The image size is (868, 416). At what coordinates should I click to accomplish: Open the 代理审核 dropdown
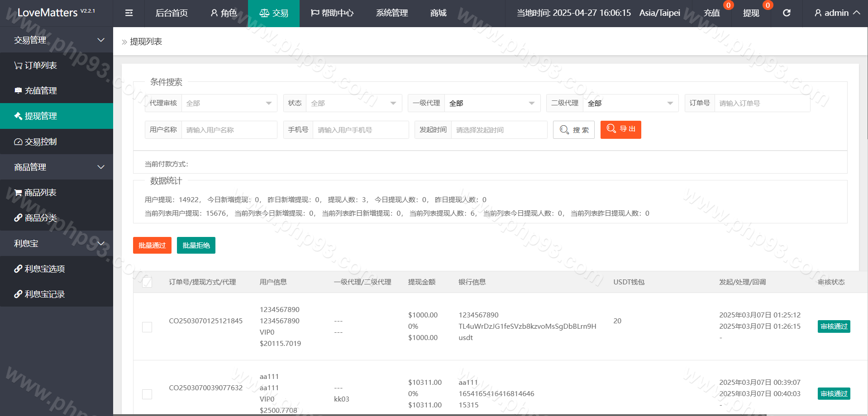(229, 104)
